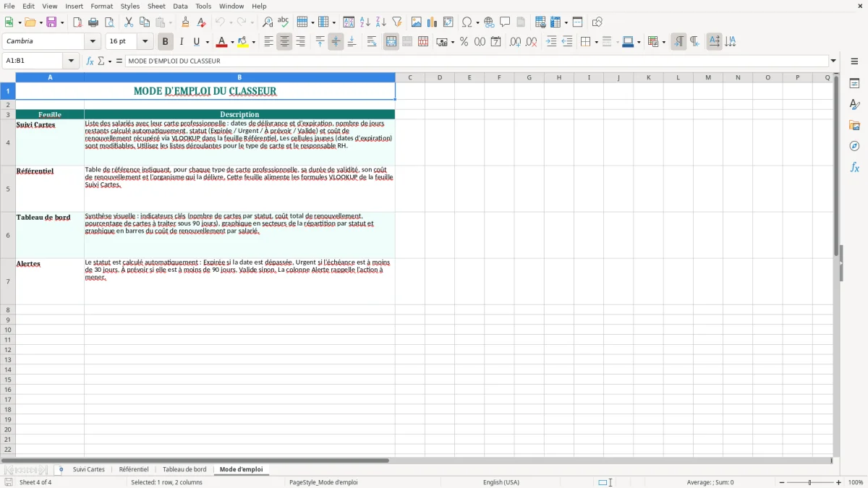Insert a hyperlink
The image size is (868, 488).
[489, 22]
